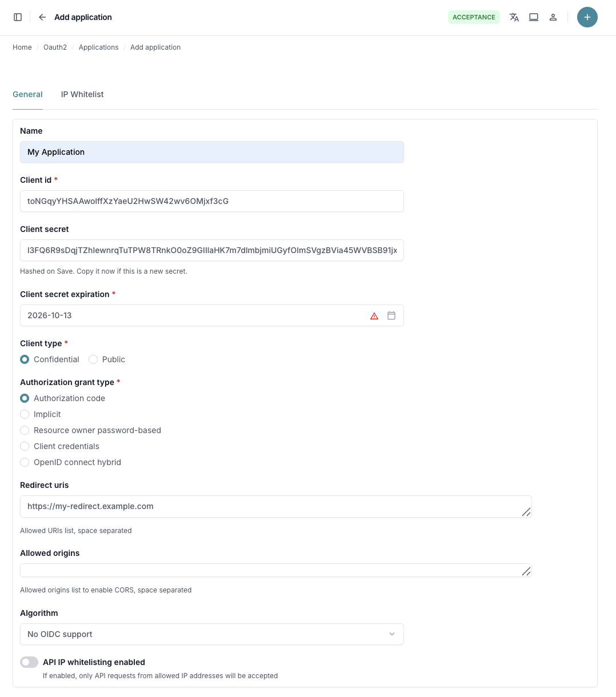The width and height of the screenshot is (616, 697).
Task: Click inside the Allowed origins field
Action: [276, 570]
